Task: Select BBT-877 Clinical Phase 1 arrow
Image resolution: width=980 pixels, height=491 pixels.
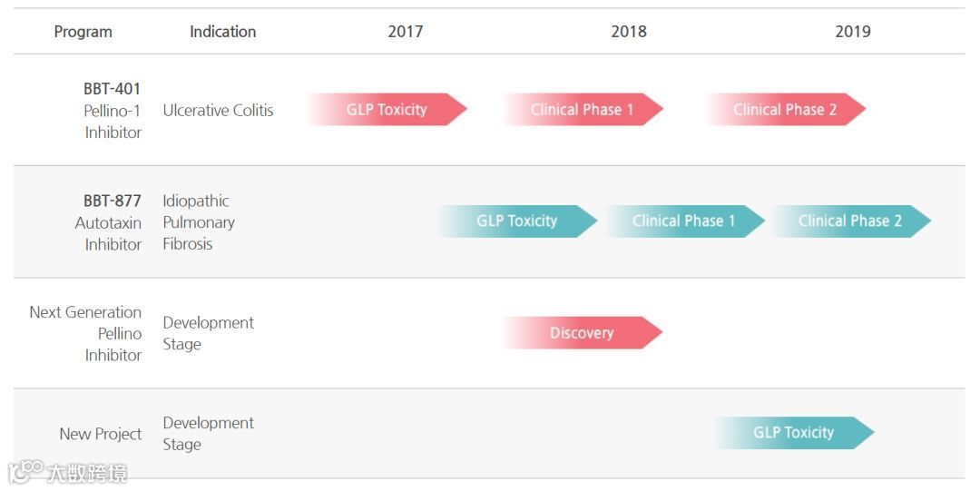Action: [x=684, y=221]
